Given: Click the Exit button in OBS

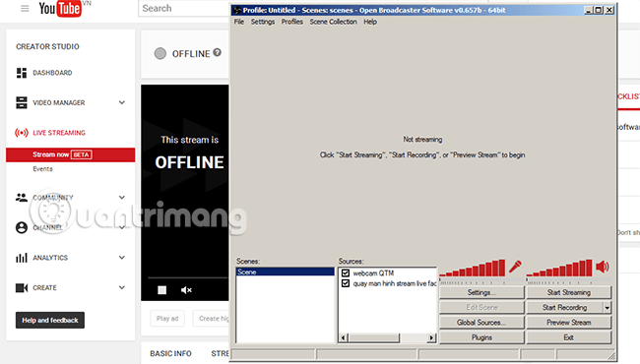Looking at the screenshot, I should [568, 337].
